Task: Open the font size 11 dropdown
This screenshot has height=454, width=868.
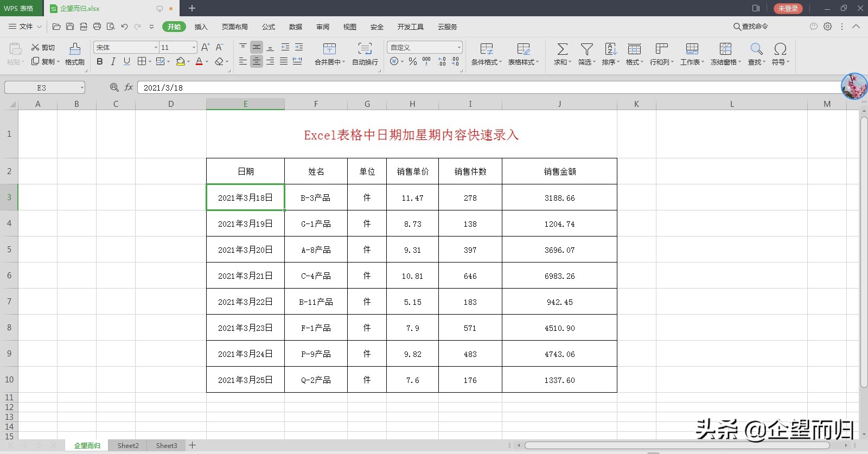Action: click(x=194, y=47)
